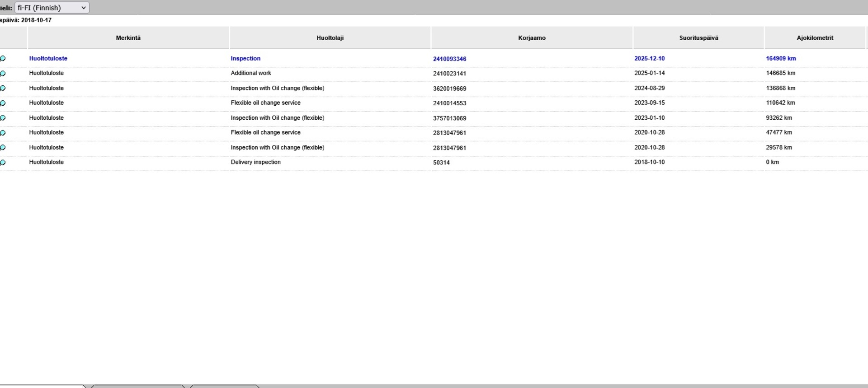Click the blue Inspection service type link

[245, 58]
